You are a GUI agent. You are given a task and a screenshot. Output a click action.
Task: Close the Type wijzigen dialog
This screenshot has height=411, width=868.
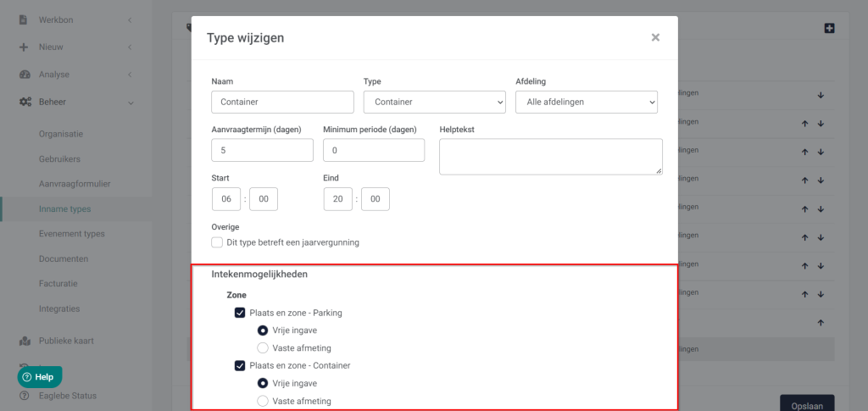(655, 37)
